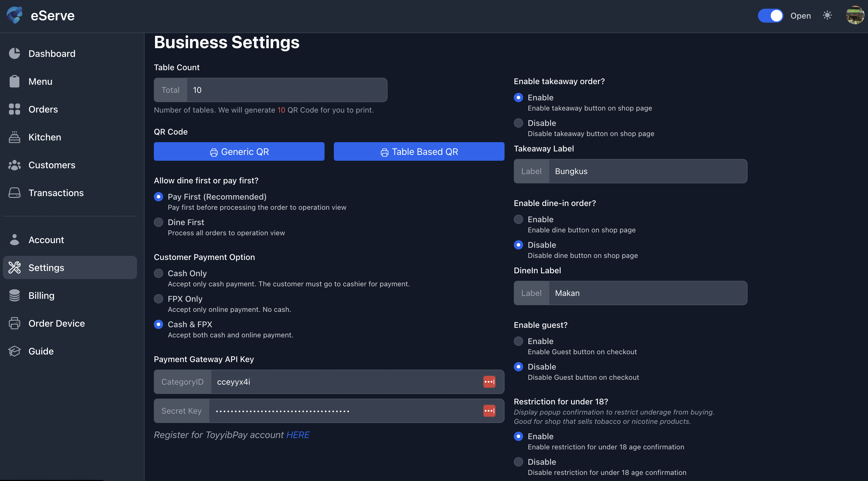Select Pay First Recommended radio button
The image size is (868, 481).
(158, 197)
